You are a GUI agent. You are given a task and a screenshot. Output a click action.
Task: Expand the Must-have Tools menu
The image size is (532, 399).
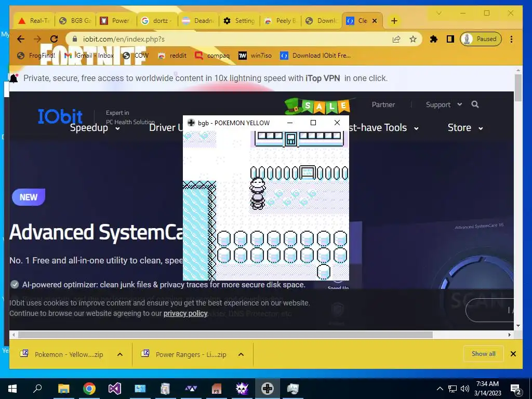[x=384, y=128]
